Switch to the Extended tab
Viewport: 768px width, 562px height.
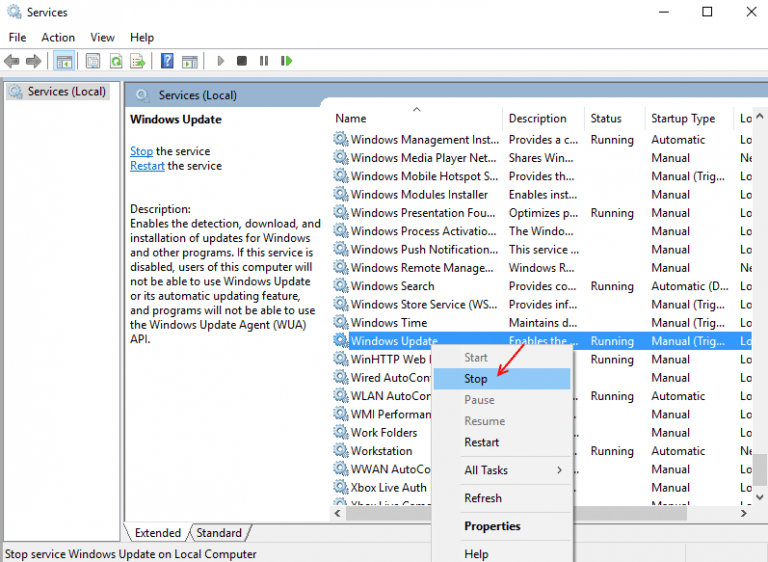click(158, 533)
